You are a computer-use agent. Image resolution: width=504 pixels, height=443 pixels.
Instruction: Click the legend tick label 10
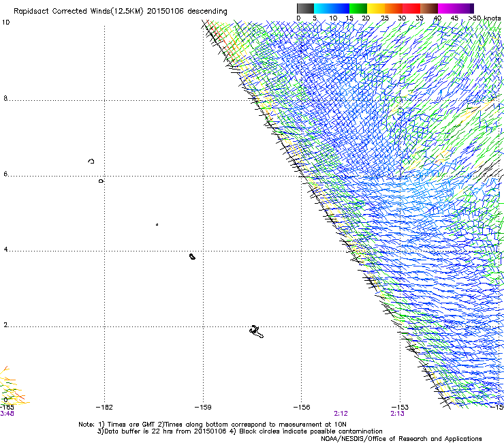pos(333,18)
